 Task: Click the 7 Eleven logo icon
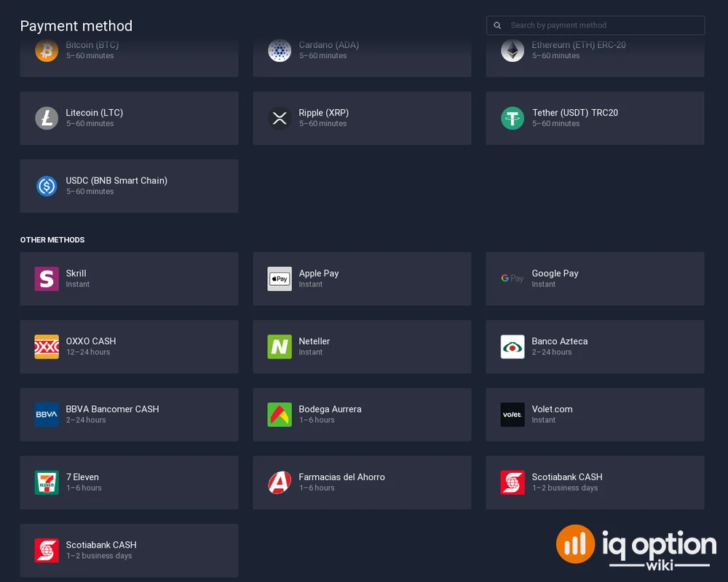pyautogui.click(x=47, y=482)
